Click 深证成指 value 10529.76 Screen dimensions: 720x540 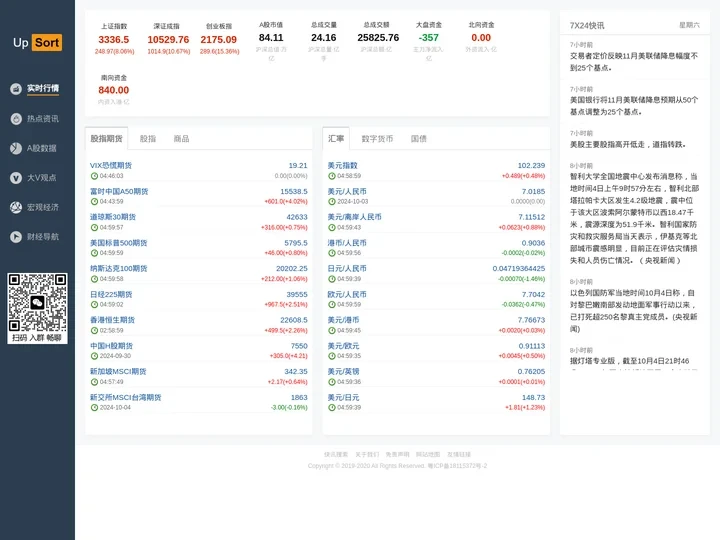click(x=169, y=40)
